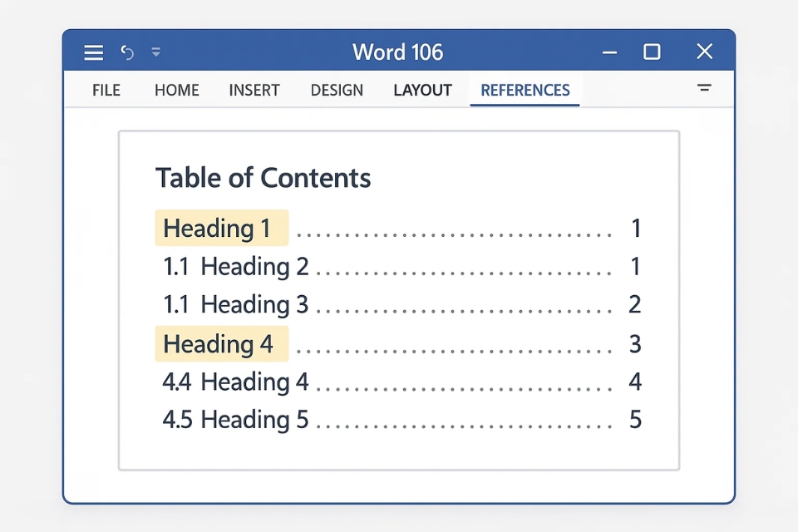
Task: Switch to the LAYOUT ribbon tab
Action: point(422,90)
